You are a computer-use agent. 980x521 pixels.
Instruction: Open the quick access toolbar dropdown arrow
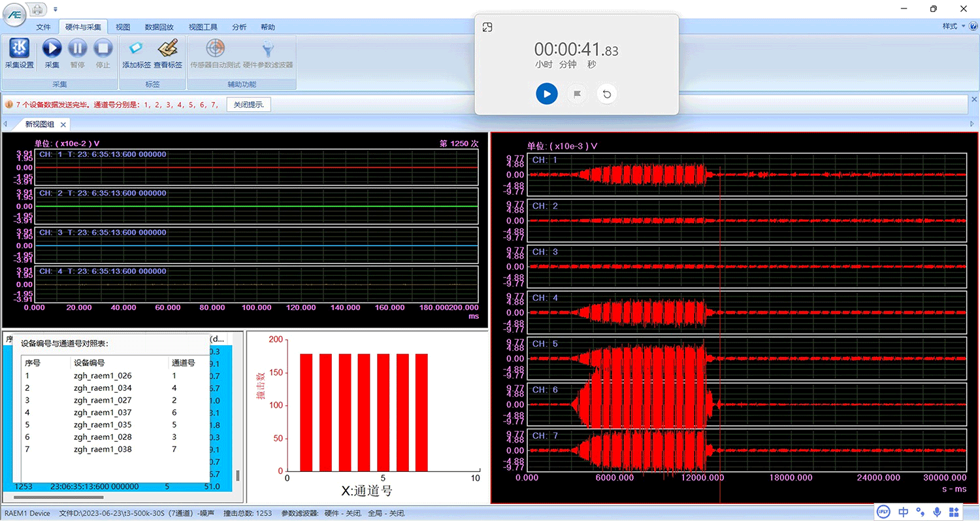(x=56, y=9)
